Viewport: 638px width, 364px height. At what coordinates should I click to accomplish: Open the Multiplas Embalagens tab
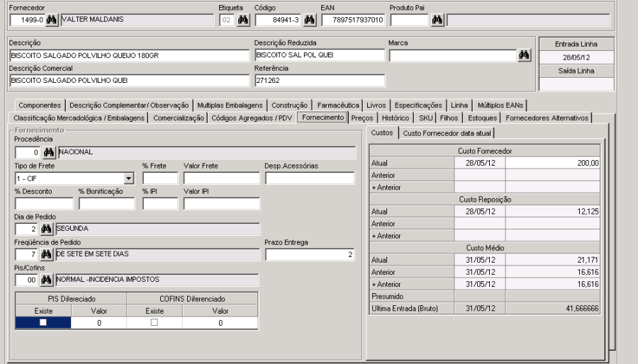(230, 106)
